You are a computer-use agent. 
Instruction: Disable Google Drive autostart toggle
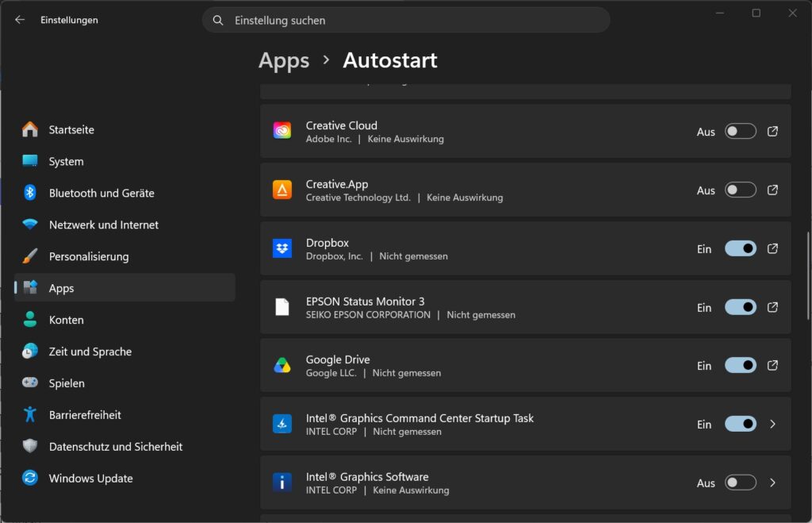[741, 365]
